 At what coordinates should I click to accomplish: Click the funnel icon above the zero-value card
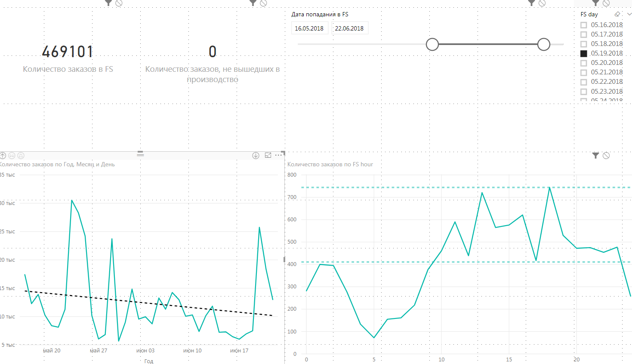[x=253, y=3]
